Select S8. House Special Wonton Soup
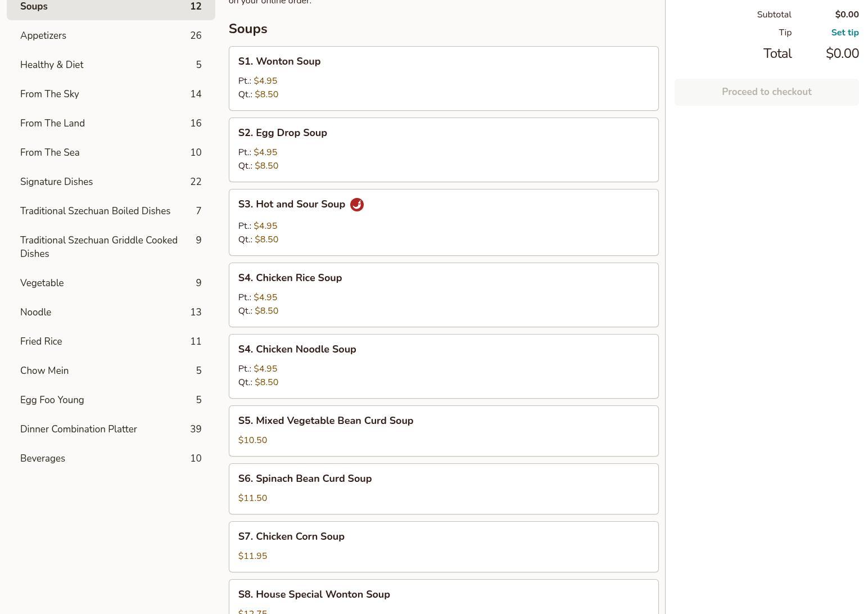 click(x=443, y=597)
